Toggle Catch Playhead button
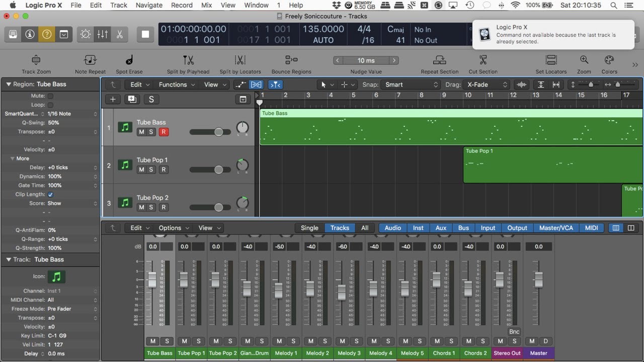 (275, 84)
